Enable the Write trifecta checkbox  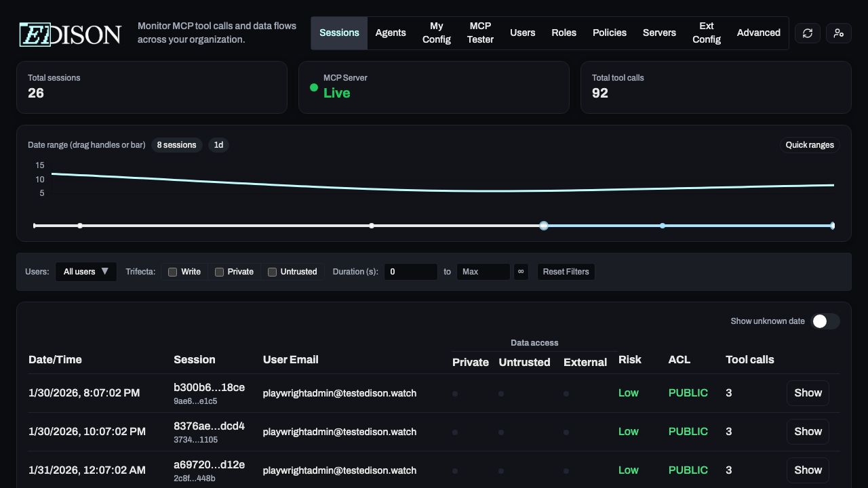[172, 271]
